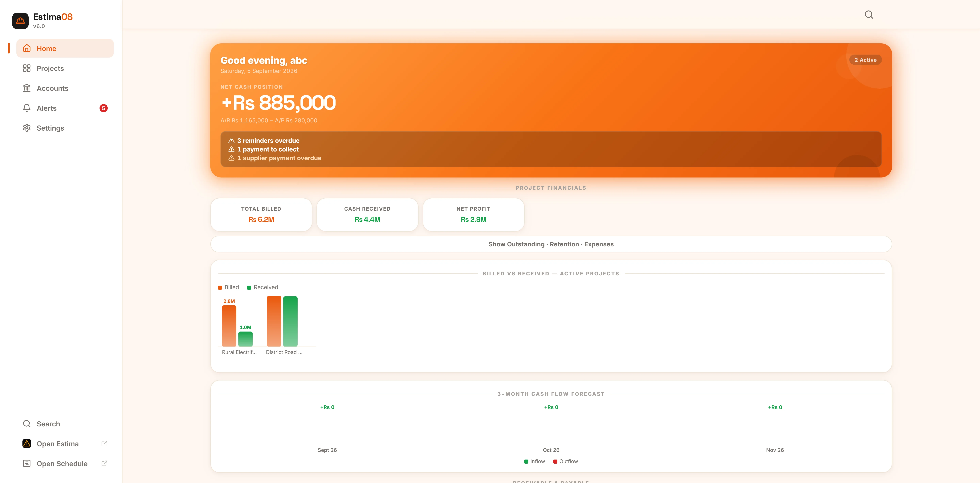The height and width of the screenshot is (483, 980).
Task: Click the Alerts bell icon
Action: tap(27, 108)
